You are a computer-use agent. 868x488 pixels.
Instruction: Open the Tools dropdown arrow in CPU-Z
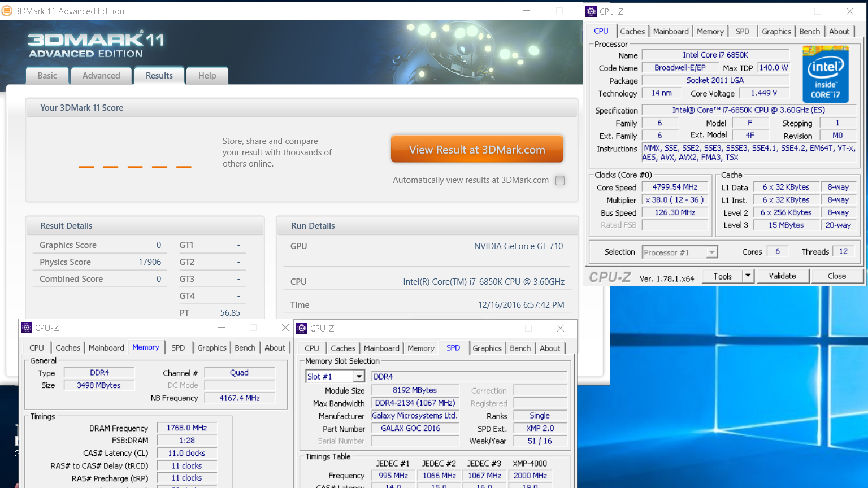tap(748, 276)
